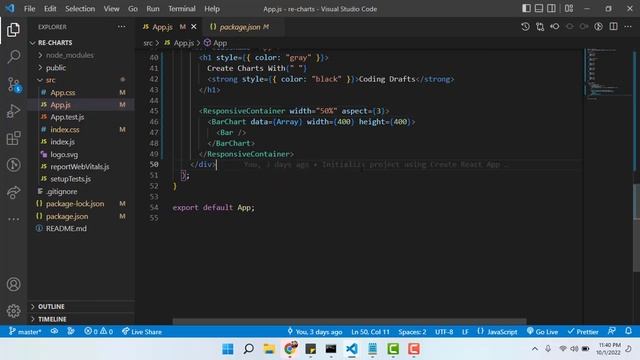Click Prettier status bar item
This screenshot has height=360, width=640.
tap(583, 332)
